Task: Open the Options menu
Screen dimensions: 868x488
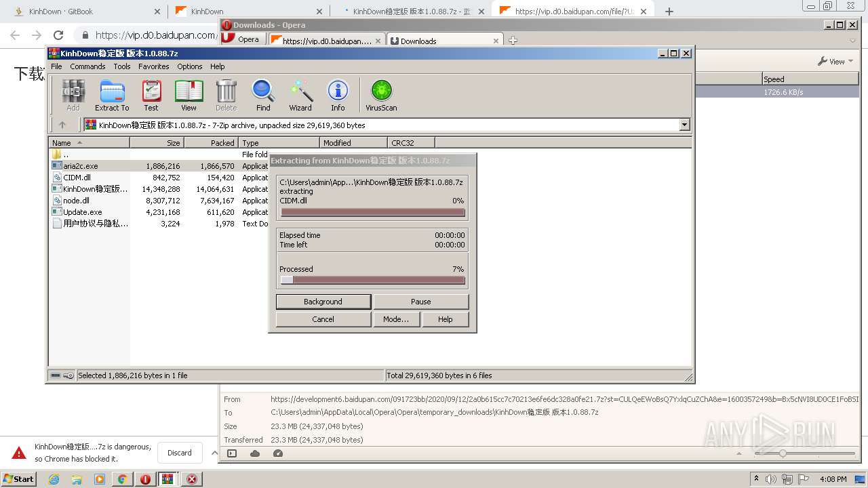Action: (x=190, y=66)
